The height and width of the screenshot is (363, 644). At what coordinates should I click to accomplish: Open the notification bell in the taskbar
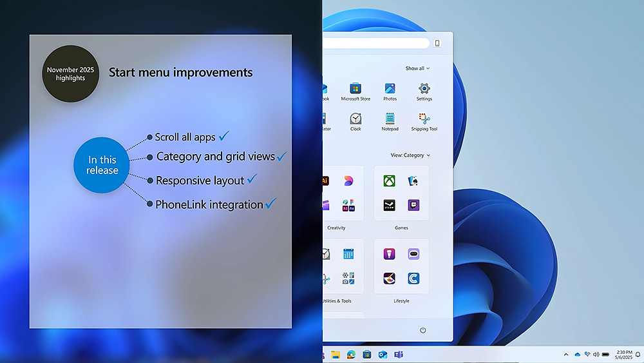[638, 355]
